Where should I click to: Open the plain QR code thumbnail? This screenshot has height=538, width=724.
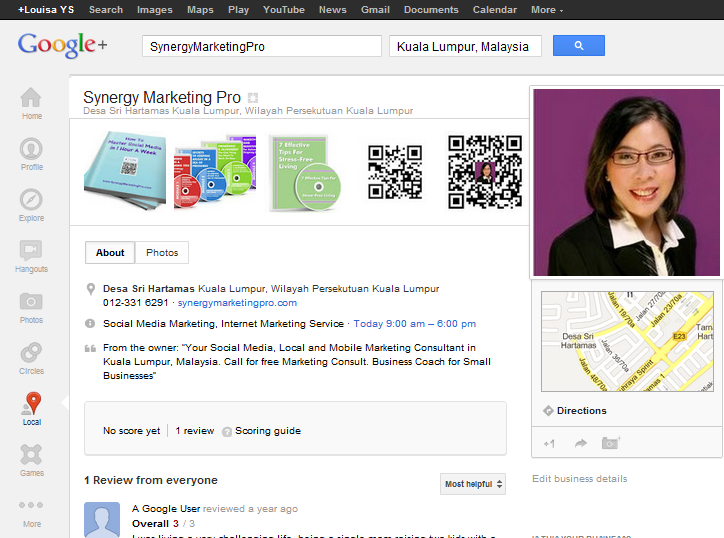point(395,172)
